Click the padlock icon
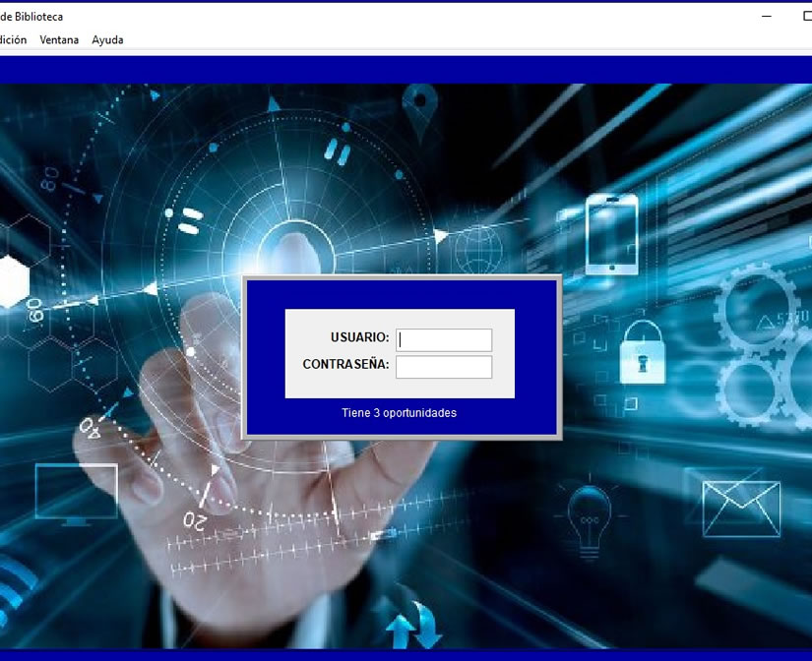 point(642,352)
